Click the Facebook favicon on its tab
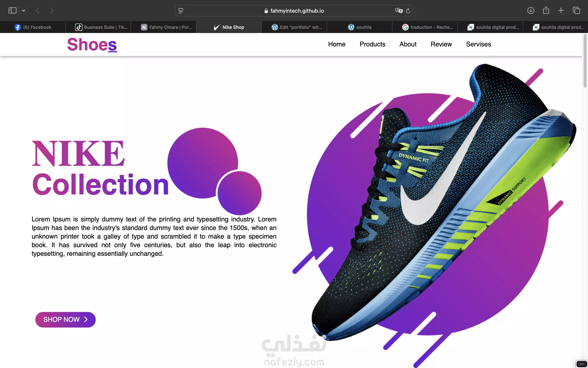 pos(18,27)
